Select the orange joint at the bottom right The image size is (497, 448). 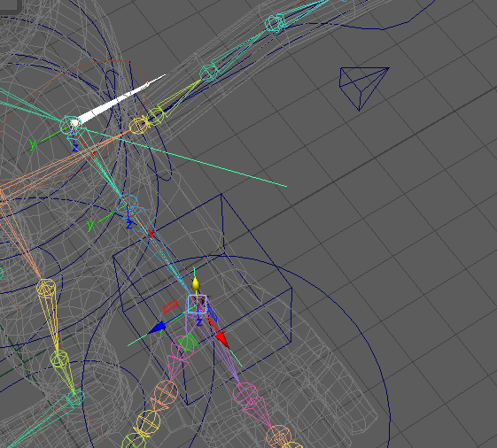pyautogui.click(x=279, y=436)
